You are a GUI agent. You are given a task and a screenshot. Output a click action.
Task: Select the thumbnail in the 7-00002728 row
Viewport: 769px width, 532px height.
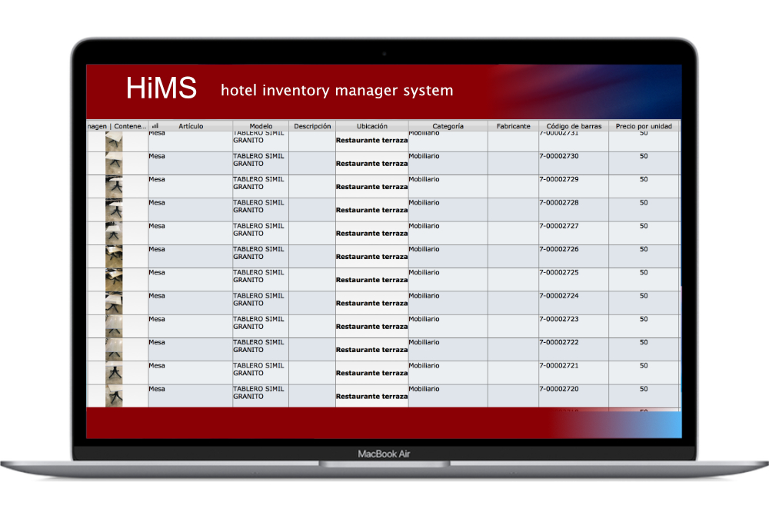114,210
